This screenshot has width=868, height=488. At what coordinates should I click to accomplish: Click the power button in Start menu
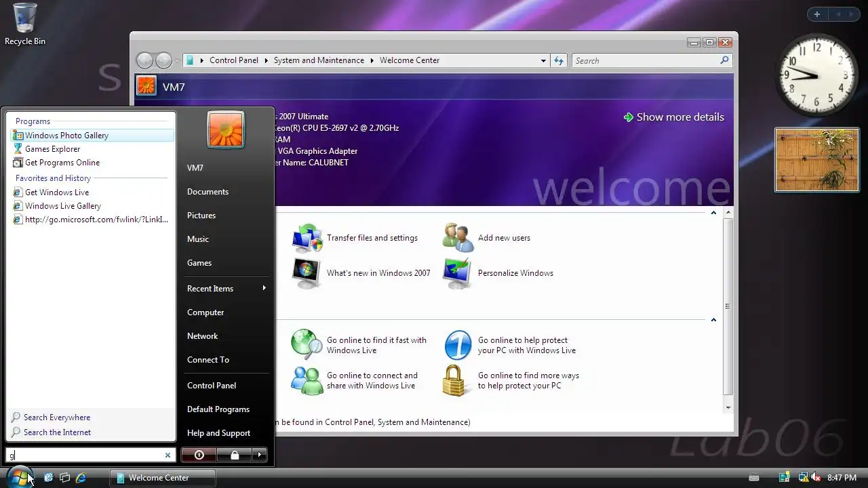[199, 455]
